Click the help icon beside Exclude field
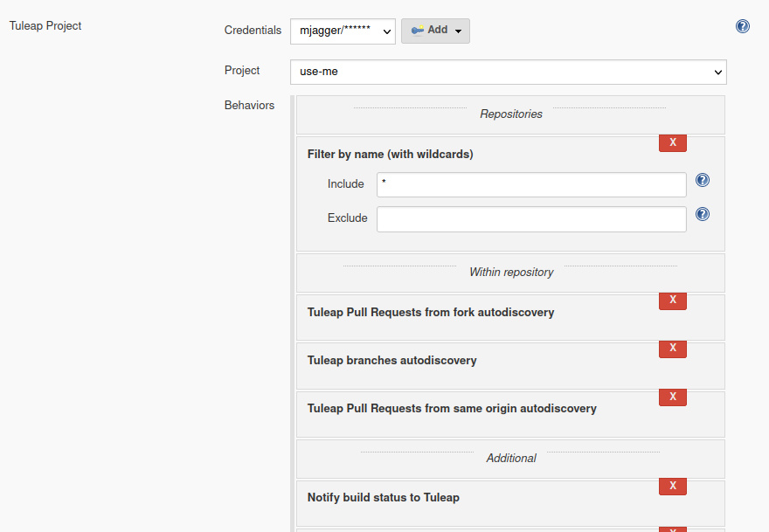The height and width of the screenshot is (532, 769). tap(703, 214)
